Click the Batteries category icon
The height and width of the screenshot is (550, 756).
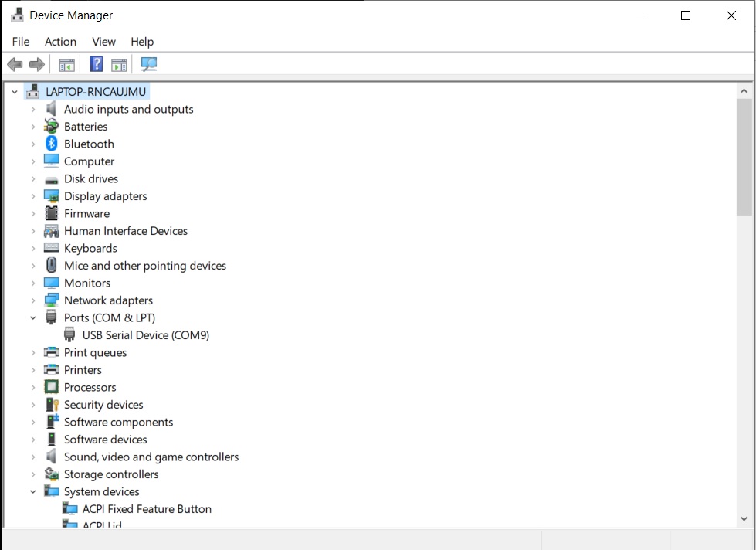point(52,127)
